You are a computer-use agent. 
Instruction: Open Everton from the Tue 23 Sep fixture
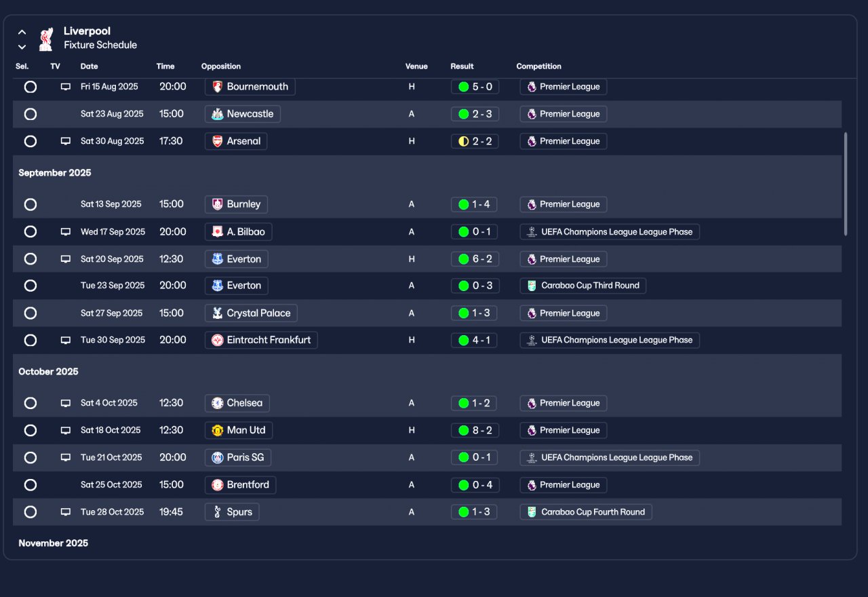tap(237, 286)
